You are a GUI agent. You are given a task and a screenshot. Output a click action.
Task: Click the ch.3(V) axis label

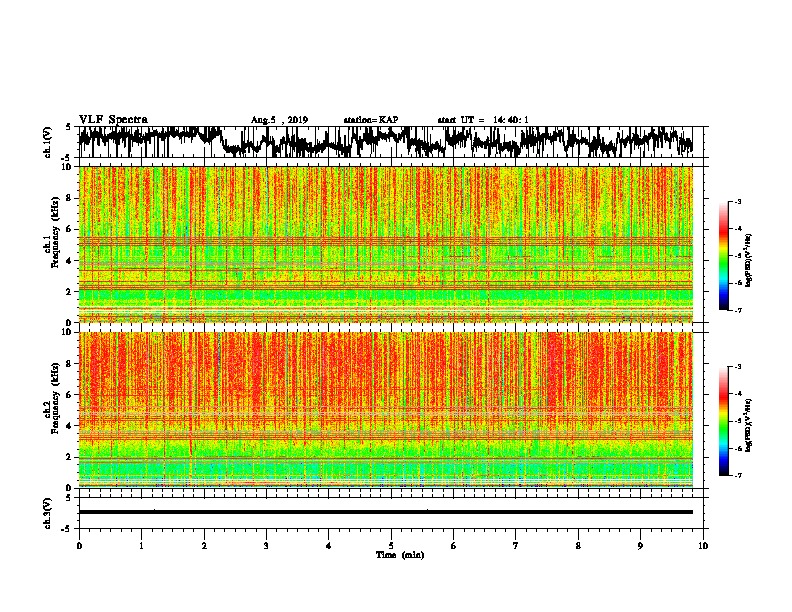[x=48, y=513]
